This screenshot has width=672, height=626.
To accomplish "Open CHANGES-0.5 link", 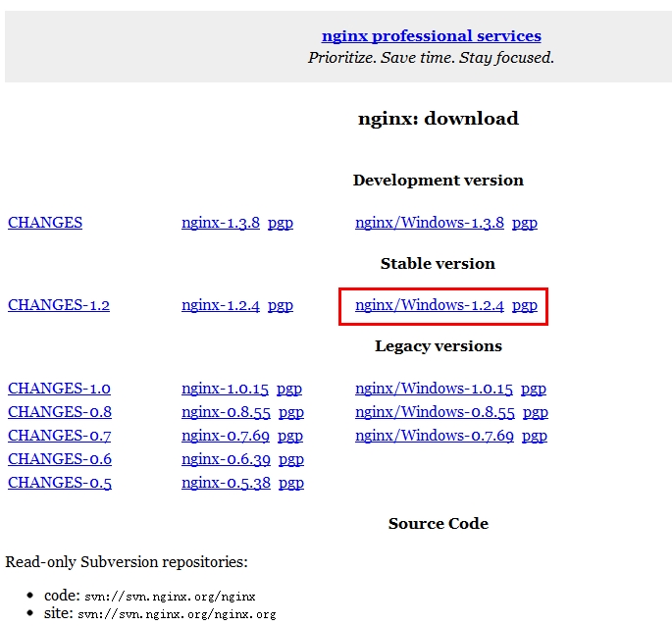I will 60,483.
